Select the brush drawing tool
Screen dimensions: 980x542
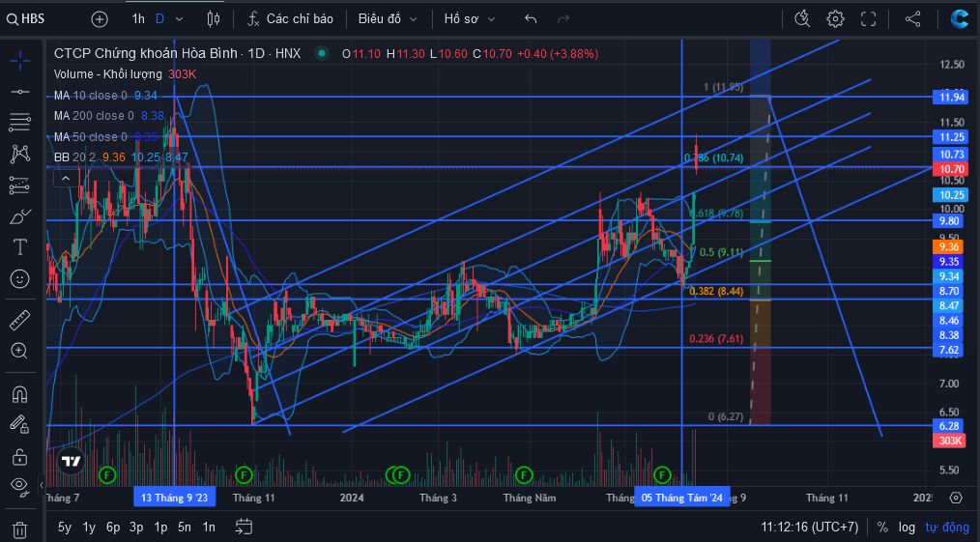(x=20, y=216)
